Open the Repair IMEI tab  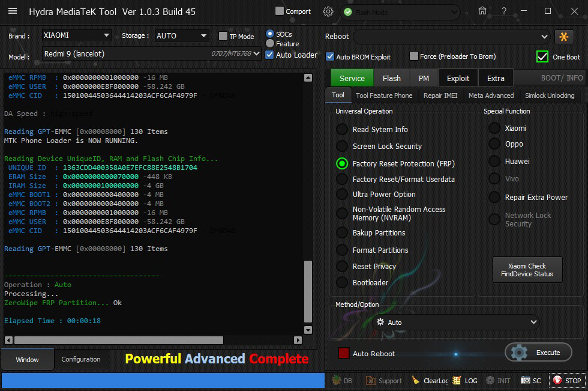[x=440, y=95]
